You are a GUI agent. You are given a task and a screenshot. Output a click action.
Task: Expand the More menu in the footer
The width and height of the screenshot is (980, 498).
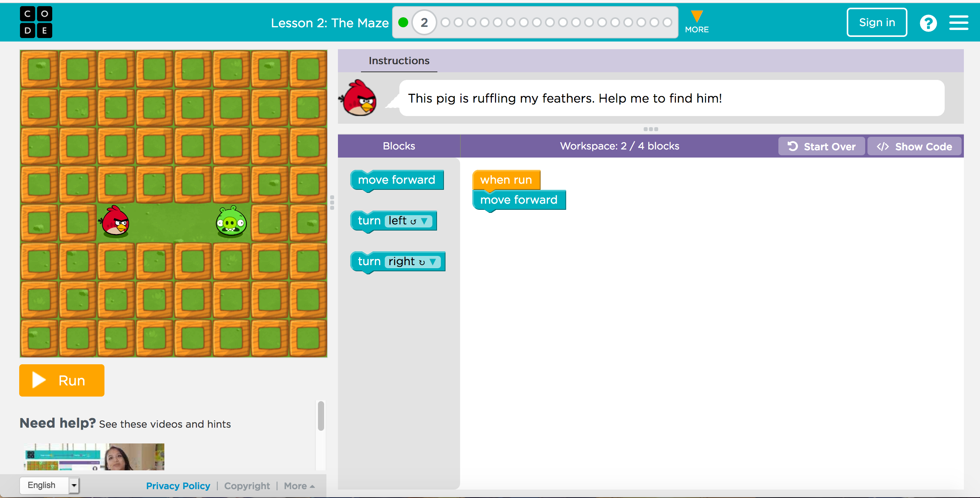tap(299, 486)
